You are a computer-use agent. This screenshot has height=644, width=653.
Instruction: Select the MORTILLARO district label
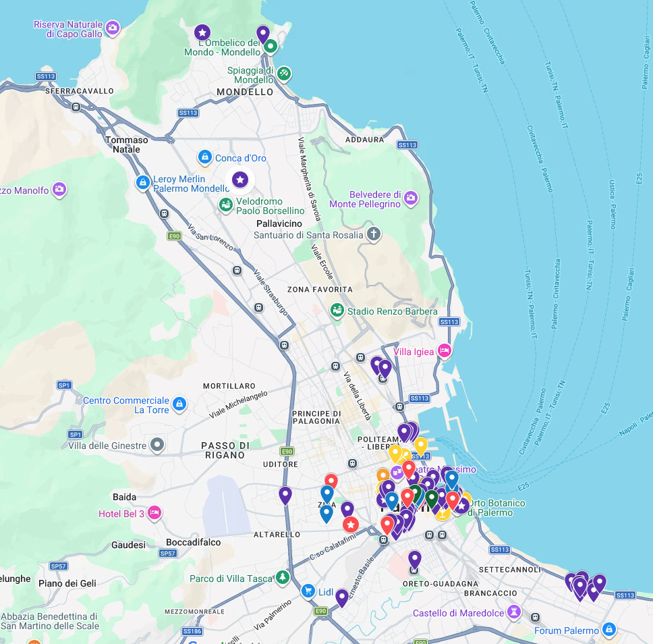click(229, 386)
